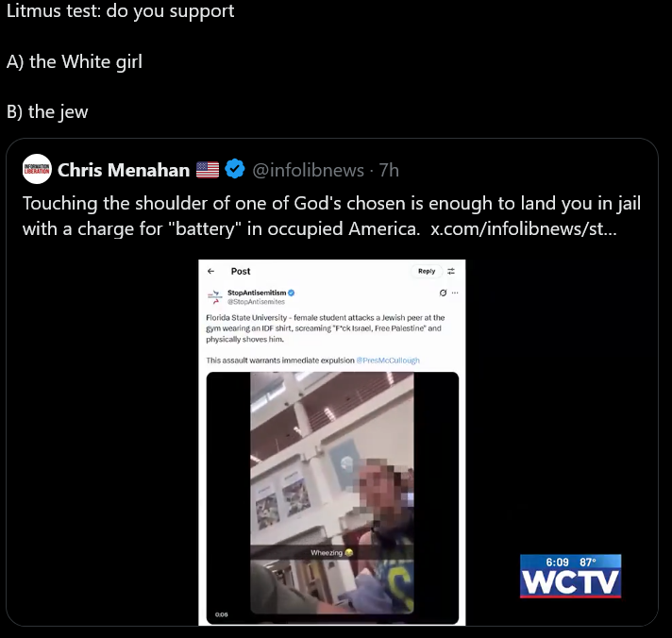Click the Chris Menahan display name

[124, 170]
